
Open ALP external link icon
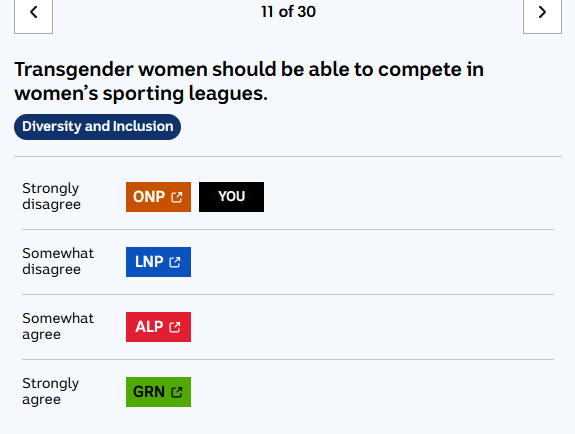175,327
